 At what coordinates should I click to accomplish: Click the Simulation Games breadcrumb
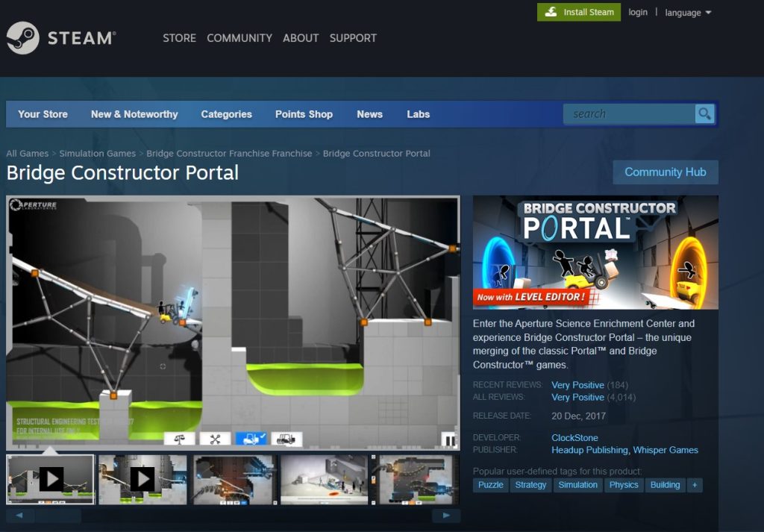point(98,154)
